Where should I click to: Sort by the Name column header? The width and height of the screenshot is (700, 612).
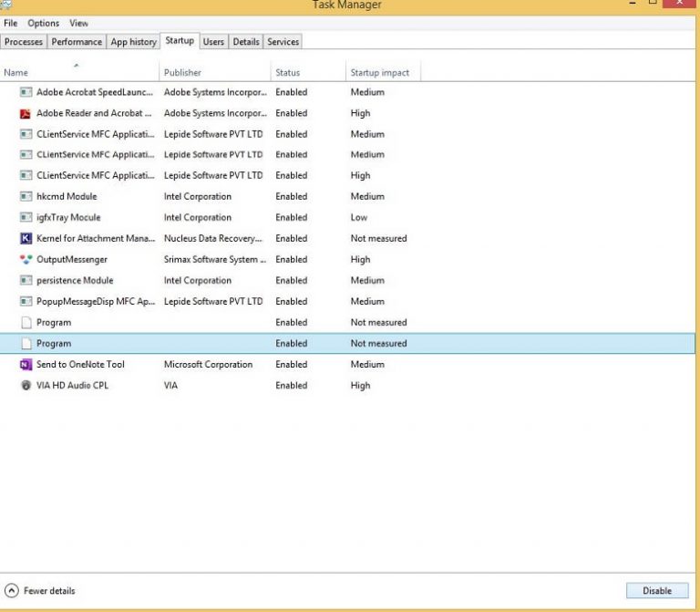click(x=79, y=71)
